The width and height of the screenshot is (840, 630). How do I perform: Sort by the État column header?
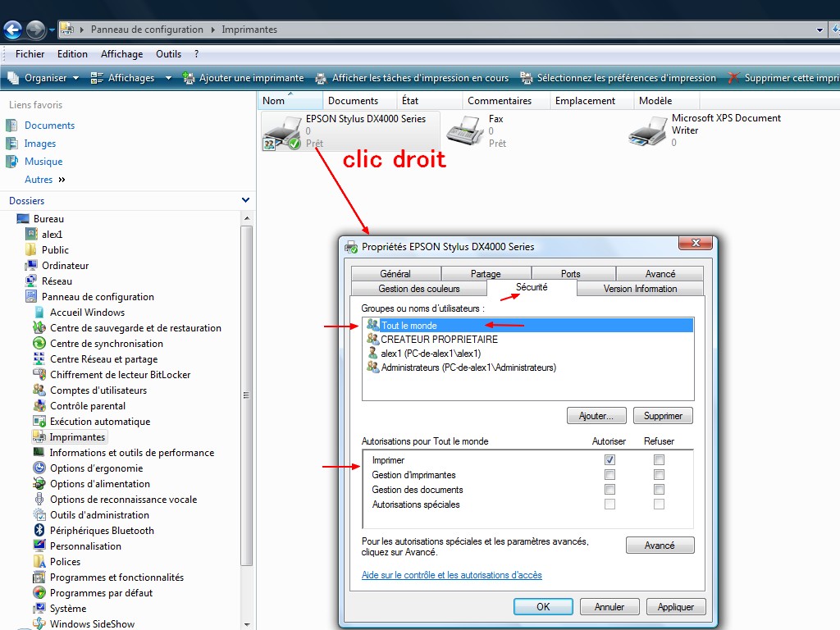(x=429, y=101)
